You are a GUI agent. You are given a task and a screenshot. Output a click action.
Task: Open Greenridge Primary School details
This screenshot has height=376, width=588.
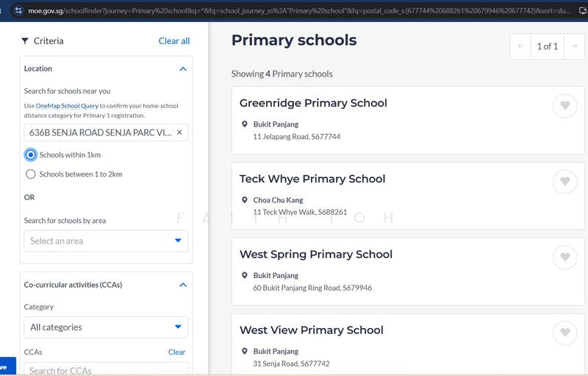(313, 103)
